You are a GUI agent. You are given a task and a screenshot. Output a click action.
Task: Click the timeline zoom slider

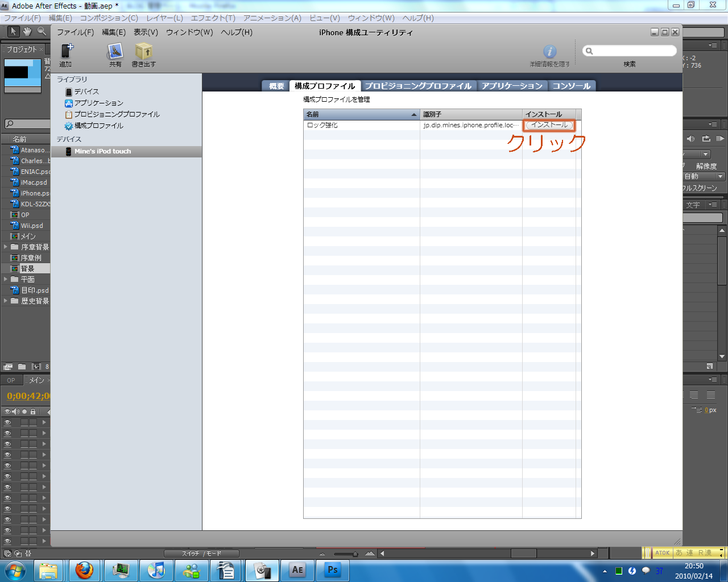346,554
